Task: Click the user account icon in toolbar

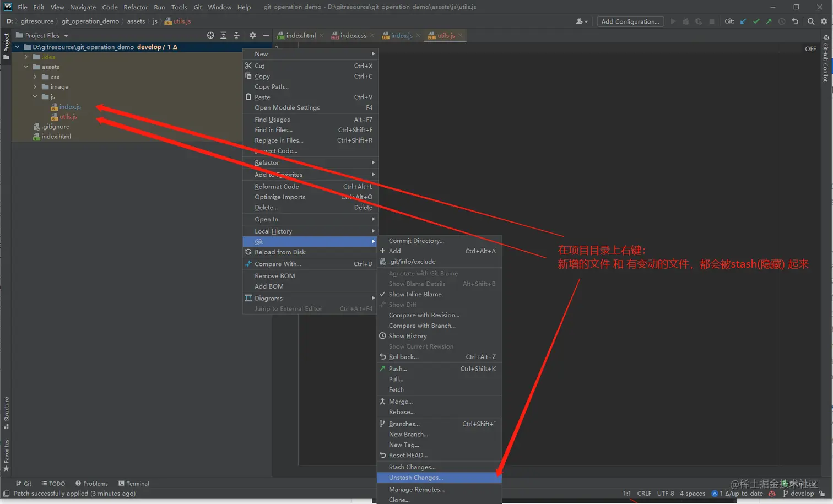Action: pos(581,21)
